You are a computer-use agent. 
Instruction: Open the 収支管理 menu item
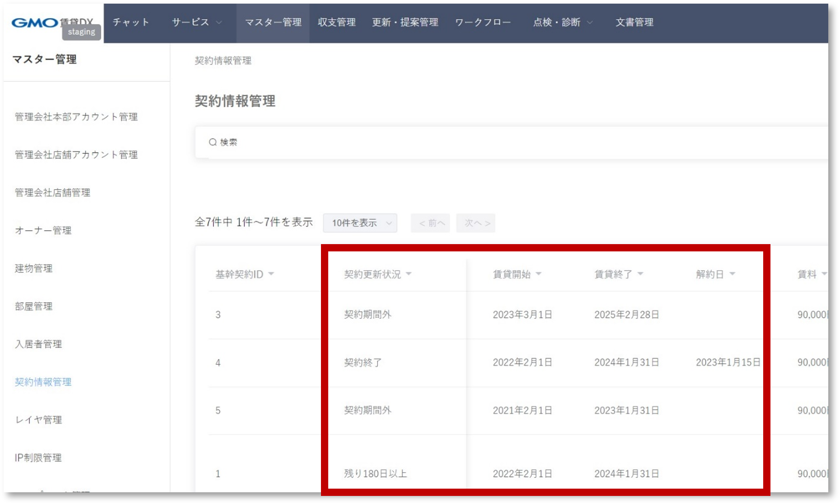336,23
